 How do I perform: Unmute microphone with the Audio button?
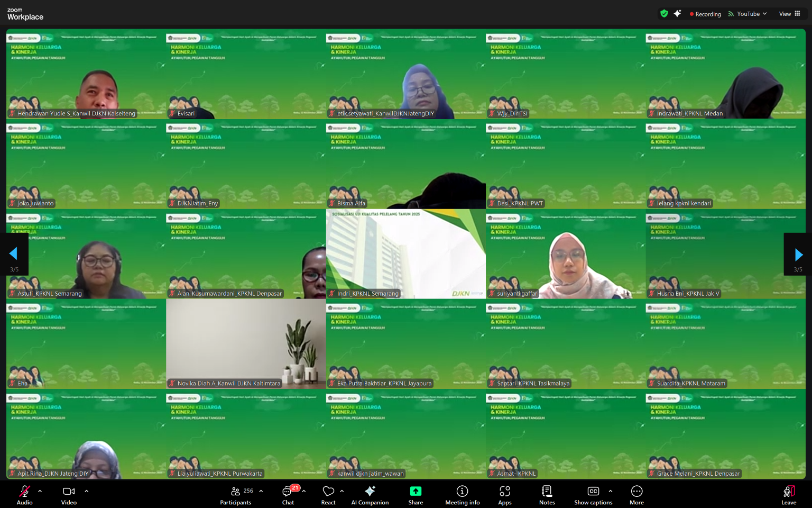point(24,494)
